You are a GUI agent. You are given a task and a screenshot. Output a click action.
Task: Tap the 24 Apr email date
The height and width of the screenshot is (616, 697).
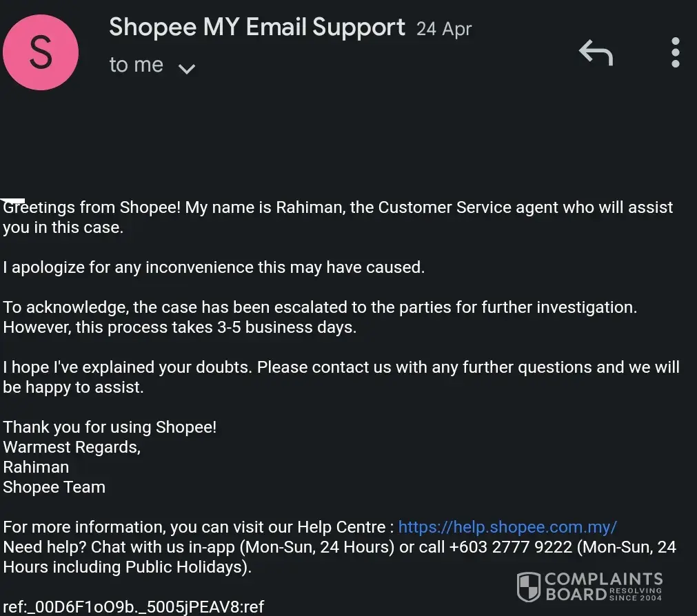pos(444,30)
